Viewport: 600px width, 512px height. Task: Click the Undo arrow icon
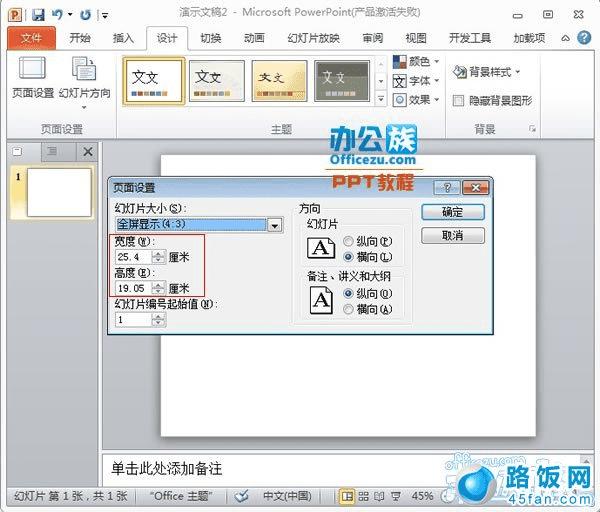click(x=57, y=15)
